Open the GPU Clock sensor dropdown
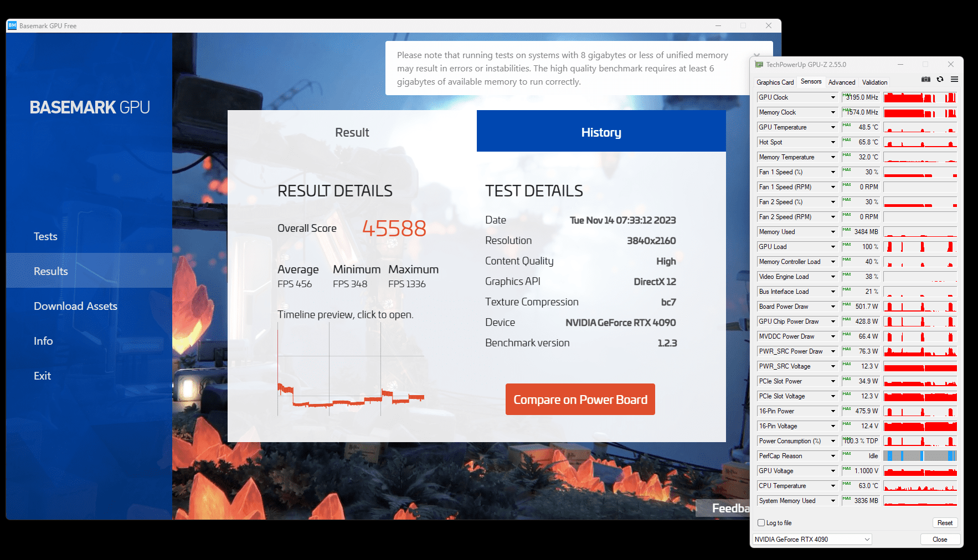The image size is (978, 560). coord(832,97)
